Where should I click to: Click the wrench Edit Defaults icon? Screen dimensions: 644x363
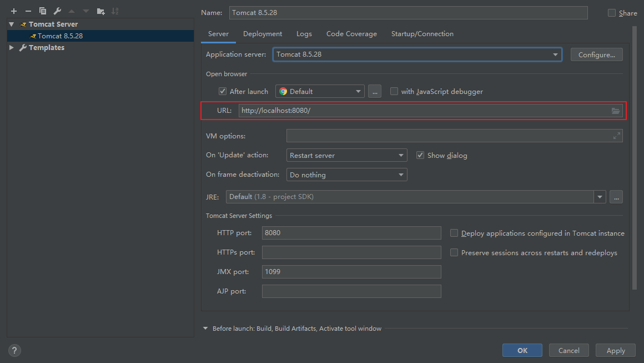tap(57, 11)
